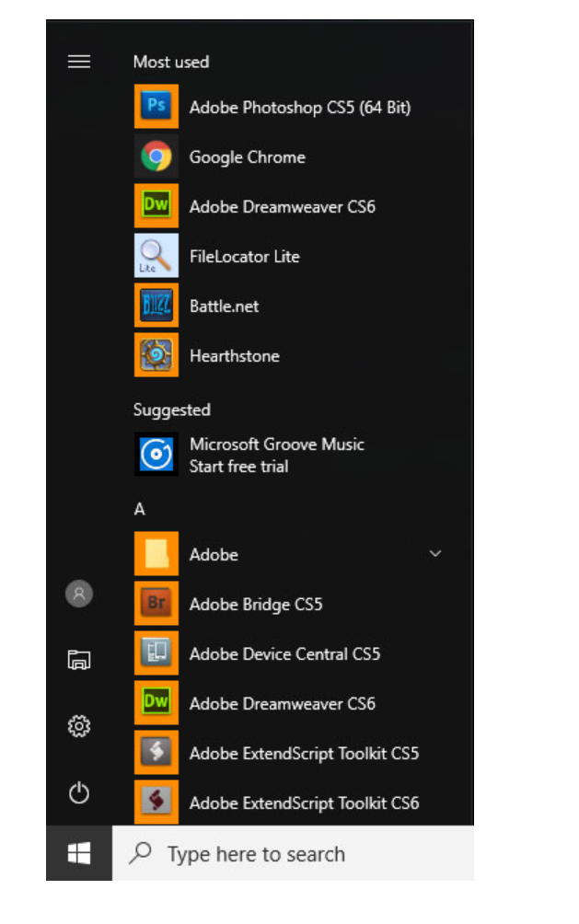Expand the hamburger menu at top left
The height and width of the screenshot is (924, 579).
(79, 62)
